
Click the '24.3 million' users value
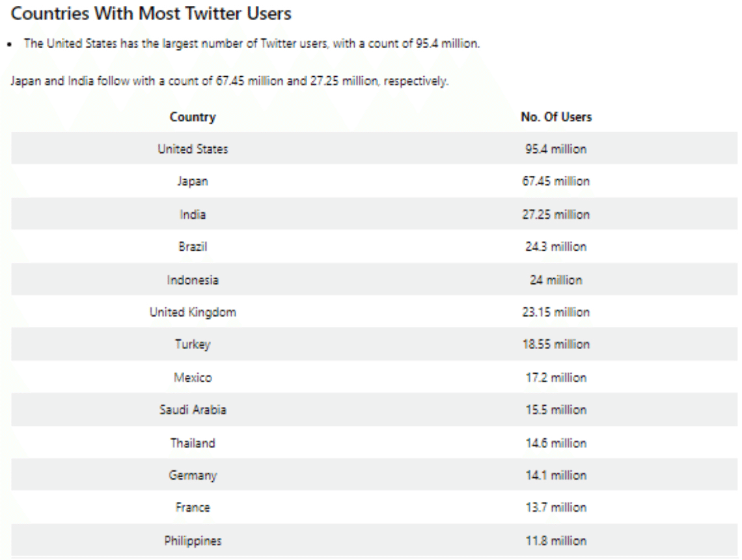(556, 247)
